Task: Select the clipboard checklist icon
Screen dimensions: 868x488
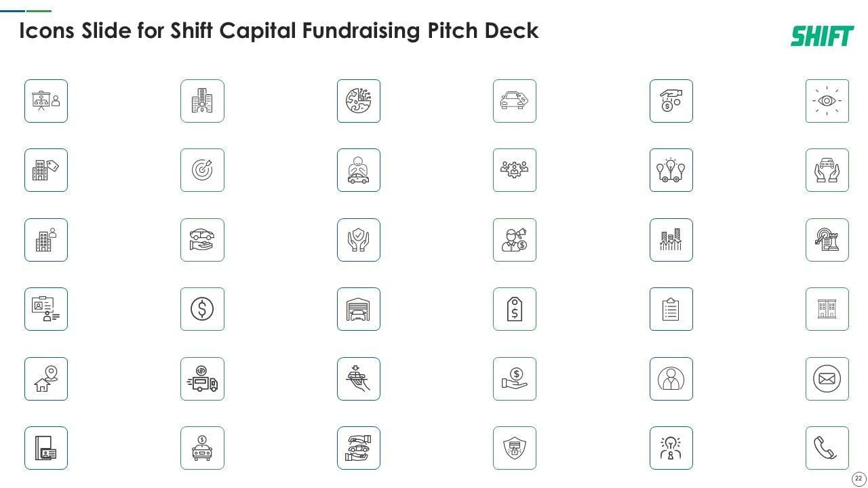Action: coord(671,309)
